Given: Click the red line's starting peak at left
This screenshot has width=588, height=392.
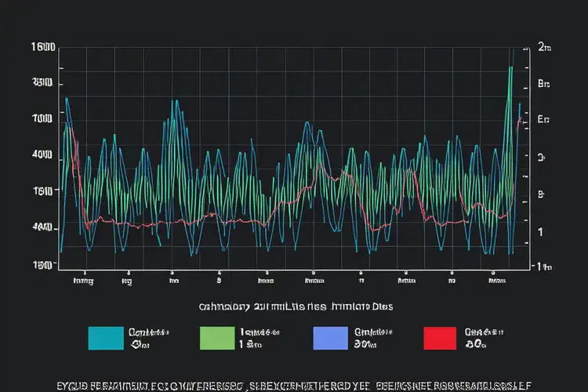Looking at the screenshot, I should tap(71, 128).
